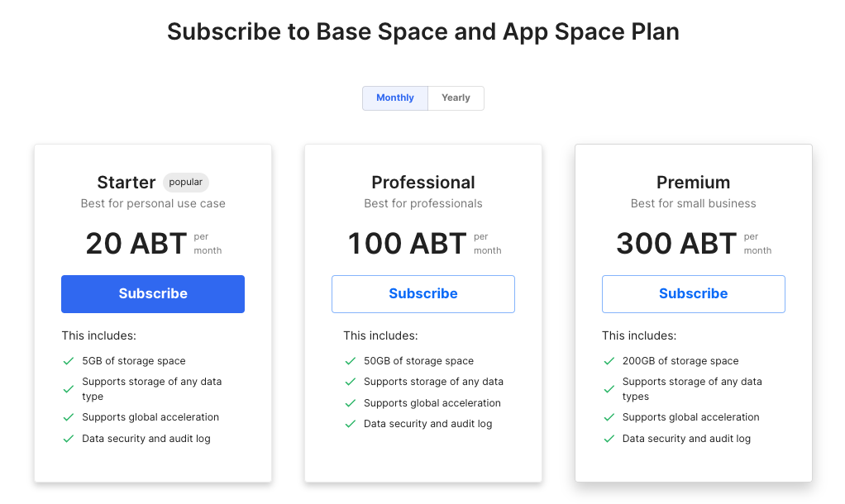This screenshot has width=845, height=504.
Task: Subscribe to the Premium plan
Action: pyautogui.click(x=693, y=293)
